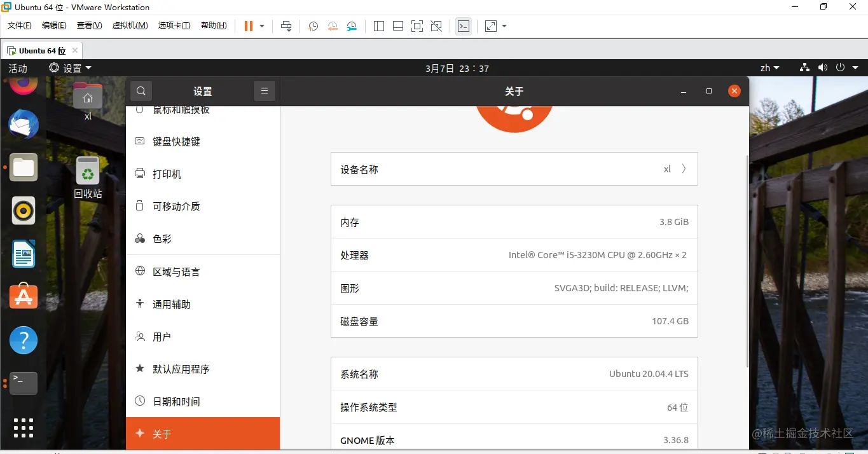
Task: Open Ubuntu Software from the dock
Action: [x=24, y=297]
